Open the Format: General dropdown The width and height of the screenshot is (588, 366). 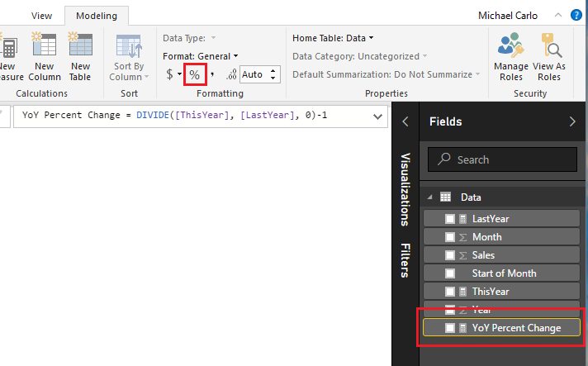click(201, 56)
